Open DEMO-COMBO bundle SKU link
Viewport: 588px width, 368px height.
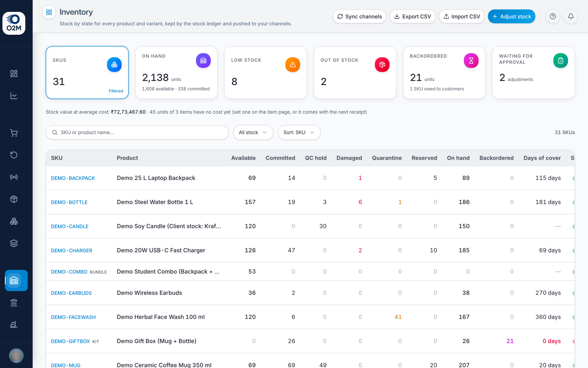pos(69,272)
